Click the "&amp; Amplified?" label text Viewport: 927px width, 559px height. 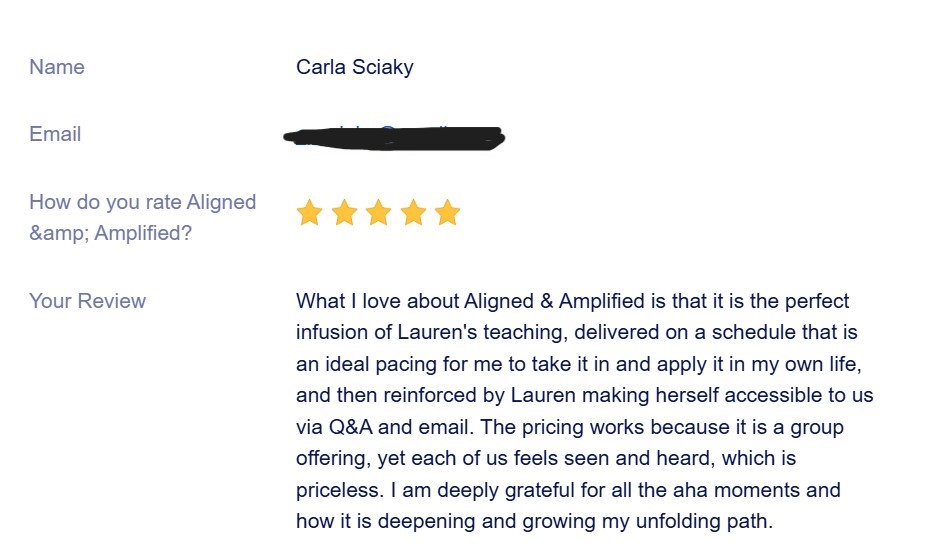[110, 233]
